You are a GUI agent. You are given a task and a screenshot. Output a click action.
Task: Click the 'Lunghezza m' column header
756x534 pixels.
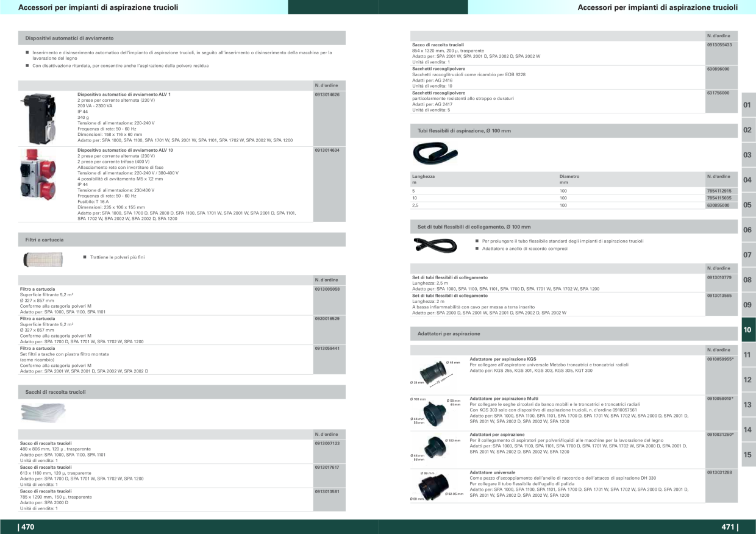pyautogui.click(x=424, y=179)
